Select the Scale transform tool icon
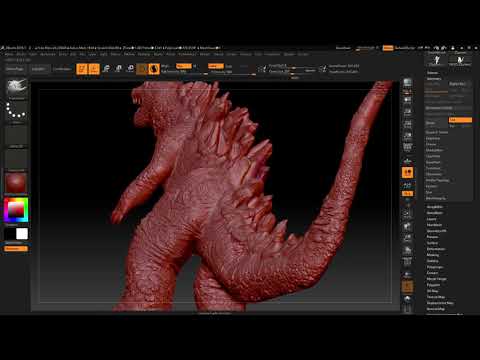480x360 pixels. pos(118,68)
